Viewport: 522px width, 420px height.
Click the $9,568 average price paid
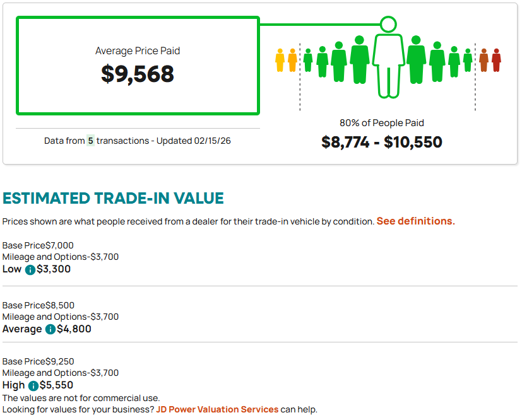pos(138,74)
